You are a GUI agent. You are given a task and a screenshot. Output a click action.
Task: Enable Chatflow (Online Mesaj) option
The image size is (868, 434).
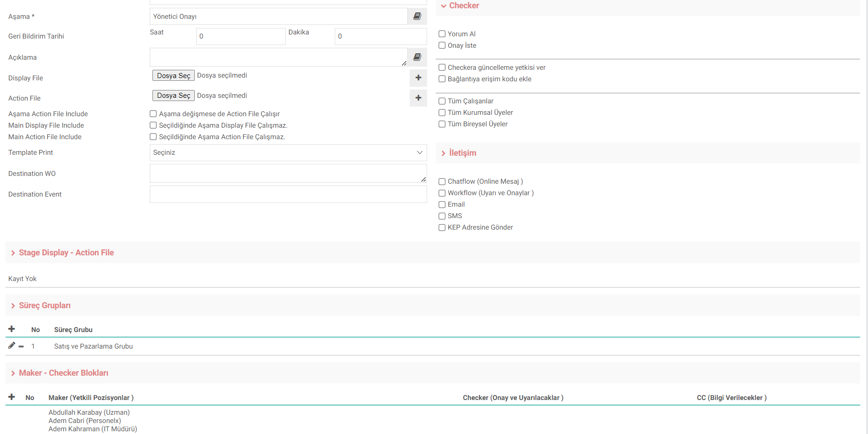coord(442,181)
